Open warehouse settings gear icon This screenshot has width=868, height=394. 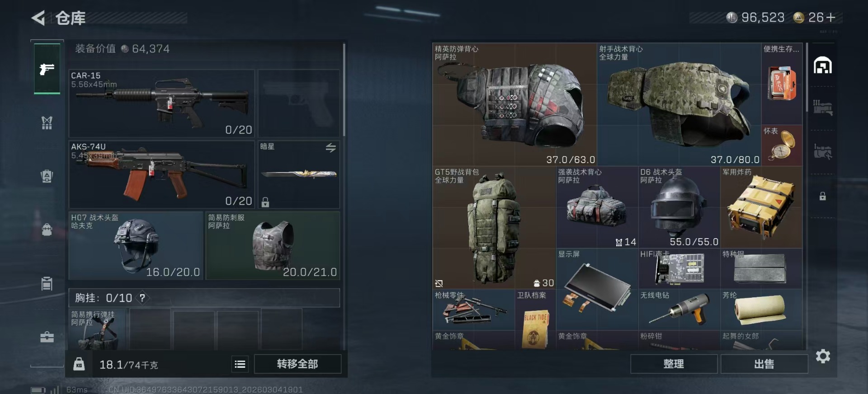point(823,356)
